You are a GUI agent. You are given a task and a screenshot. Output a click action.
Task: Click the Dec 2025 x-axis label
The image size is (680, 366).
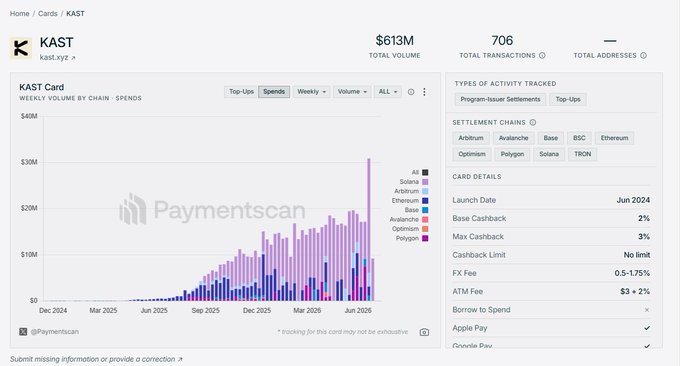[257, 310]
